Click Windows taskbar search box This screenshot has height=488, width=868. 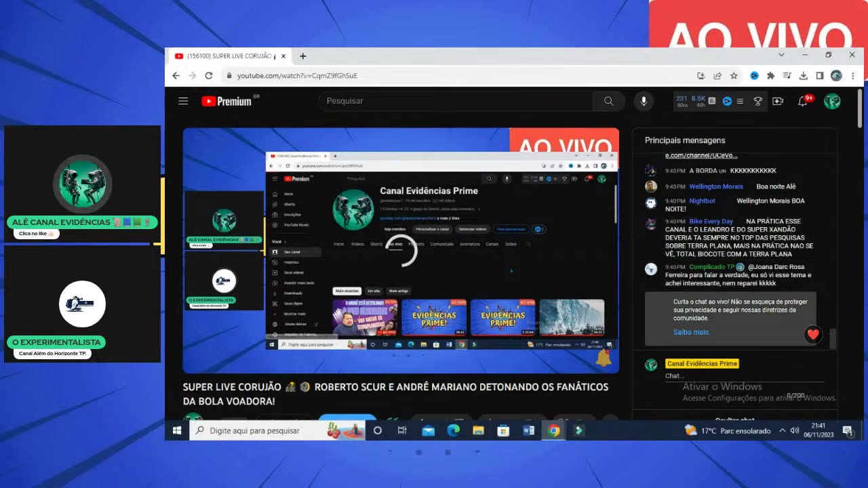[278, 430]
